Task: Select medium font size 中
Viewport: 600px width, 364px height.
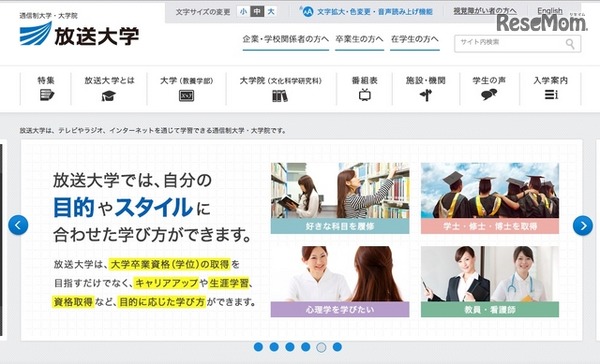Action: (257, 11)
